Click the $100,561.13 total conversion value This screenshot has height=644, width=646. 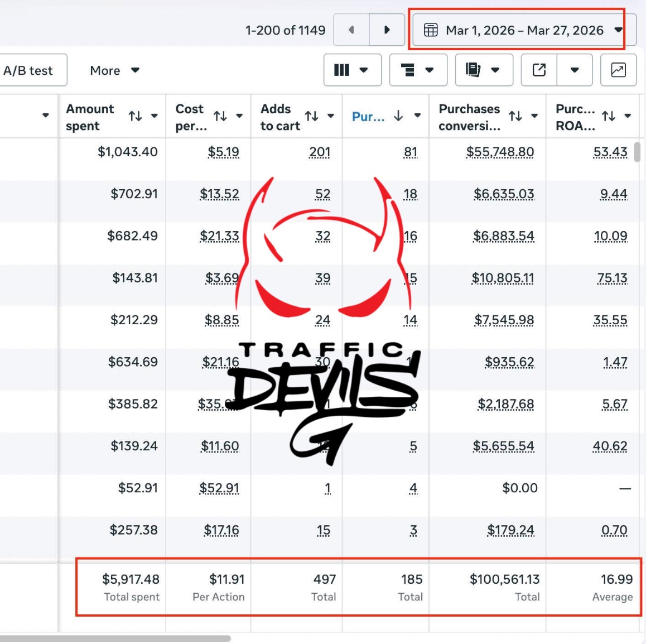coord(504,579)
